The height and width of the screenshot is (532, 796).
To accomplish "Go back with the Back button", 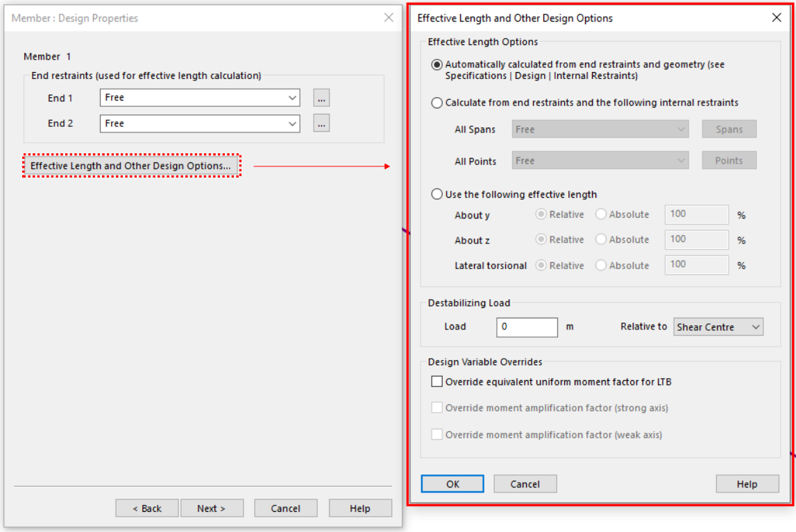I will (x=147, y=508).
